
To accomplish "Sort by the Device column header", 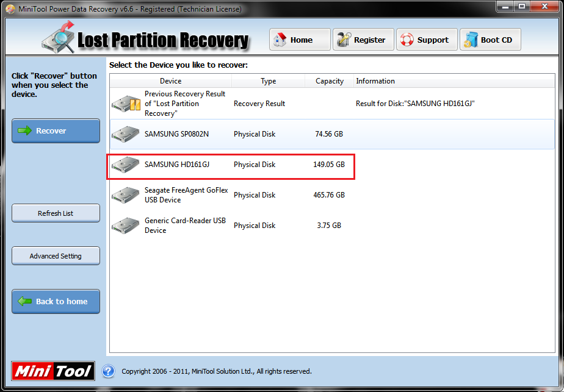I will (171, 81).
